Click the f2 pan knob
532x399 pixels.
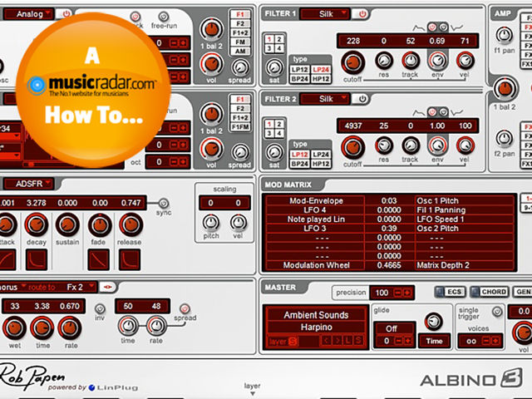[505, 138]
